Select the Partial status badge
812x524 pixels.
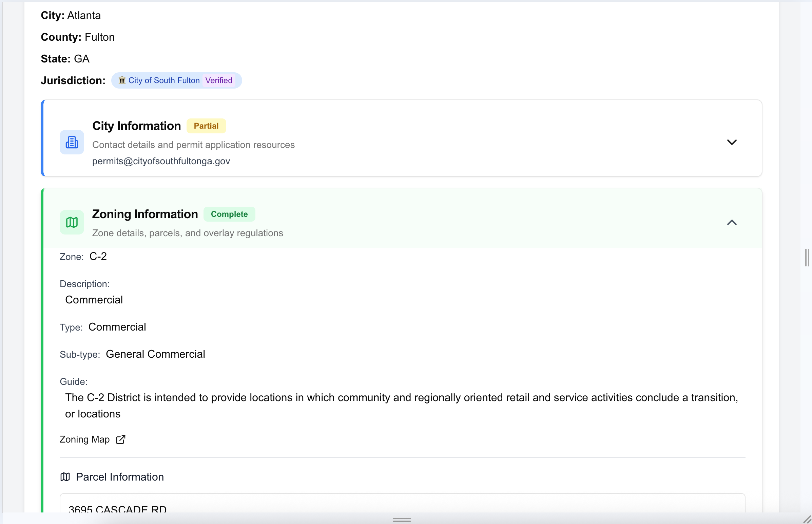(206, 126)
